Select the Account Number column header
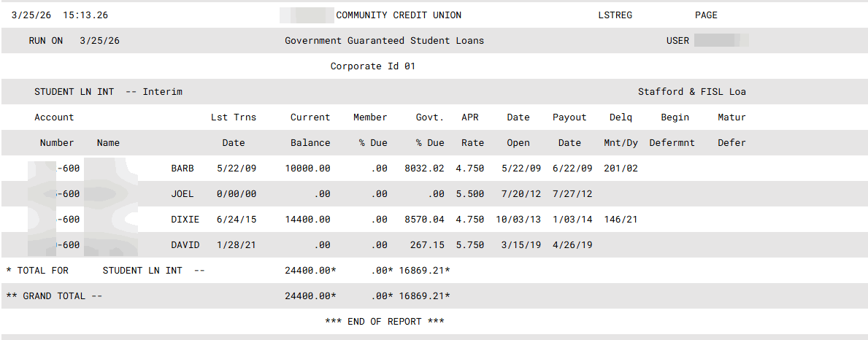The width and height of the screenshot is (868, 340). point(55,130)
